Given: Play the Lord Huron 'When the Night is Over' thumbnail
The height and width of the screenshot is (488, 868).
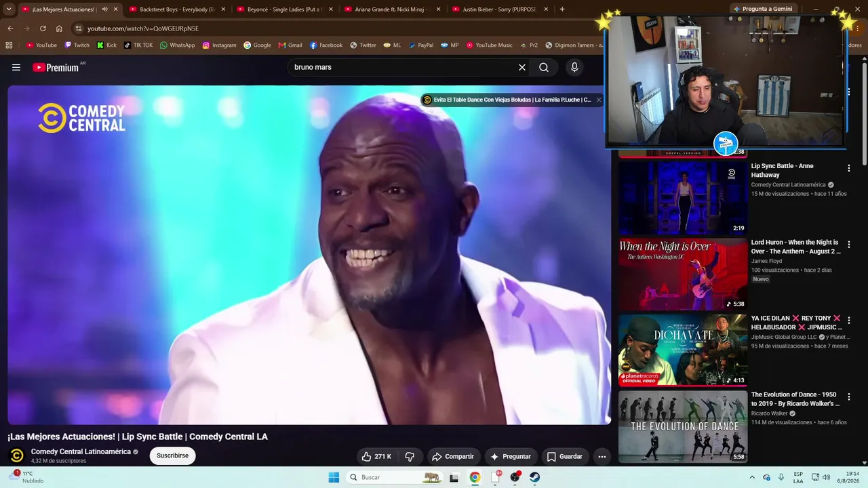Looking at the screenshot, I should tap(683, 274).
